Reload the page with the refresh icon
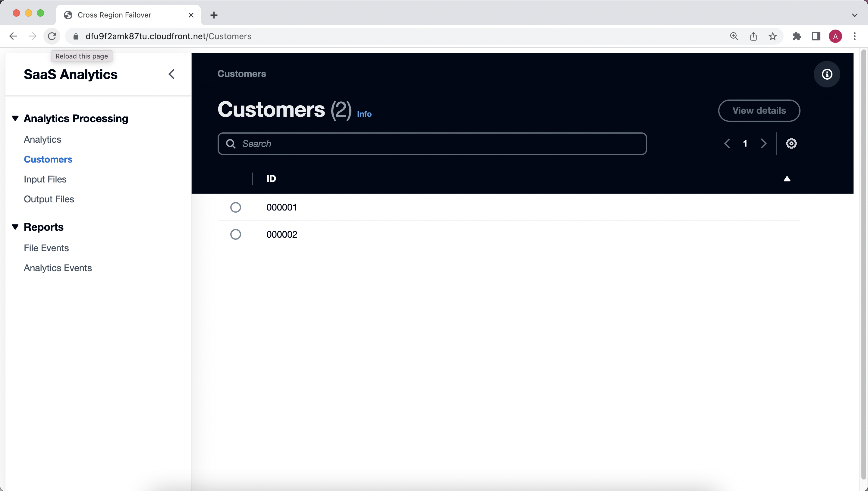The image size is (868, 491). pos(52,36)
